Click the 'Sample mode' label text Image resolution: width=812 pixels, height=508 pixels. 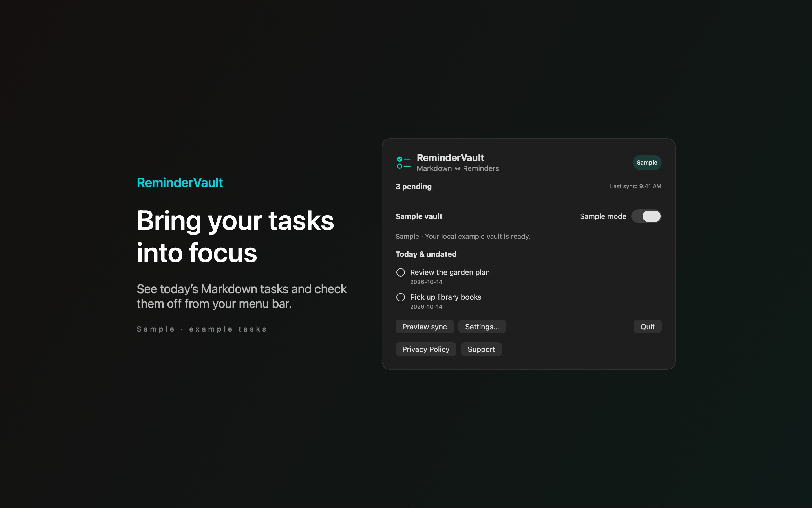(603, 216)
